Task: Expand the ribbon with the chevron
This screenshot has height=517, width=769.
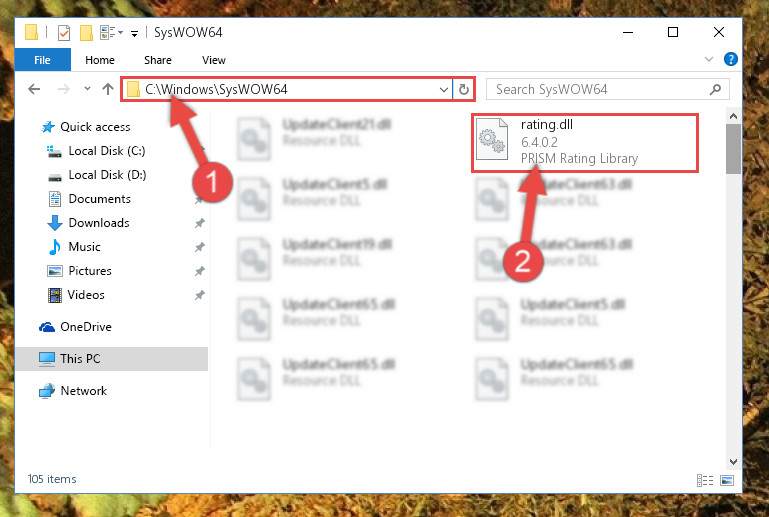Action: pyautogui.click(x=708, y=59)
